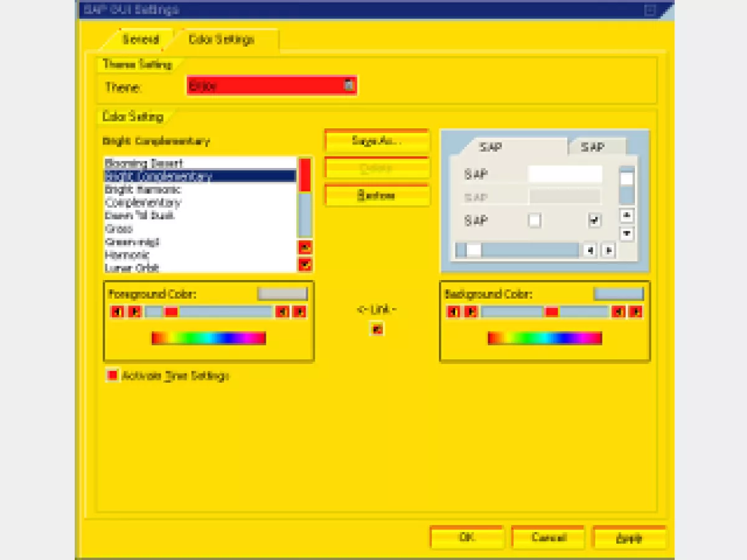Viewport: 747px width, 560px height.
Task: Click the Save As... button
Action: click(x=377, y=141)
